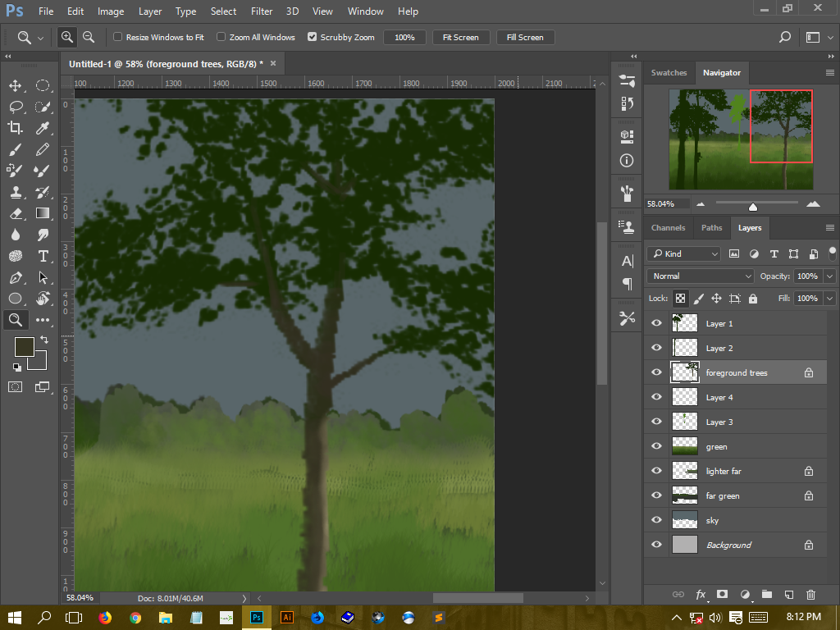Screen dimensions: 840x630
Task: Click the 100% zoom button
Action: point(404,37)
